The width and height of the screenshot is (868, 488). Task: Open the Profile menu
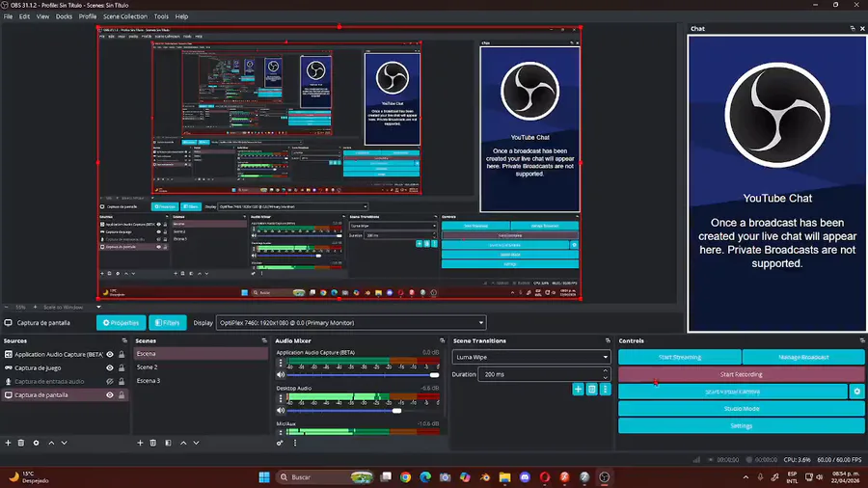coord(88,16)
